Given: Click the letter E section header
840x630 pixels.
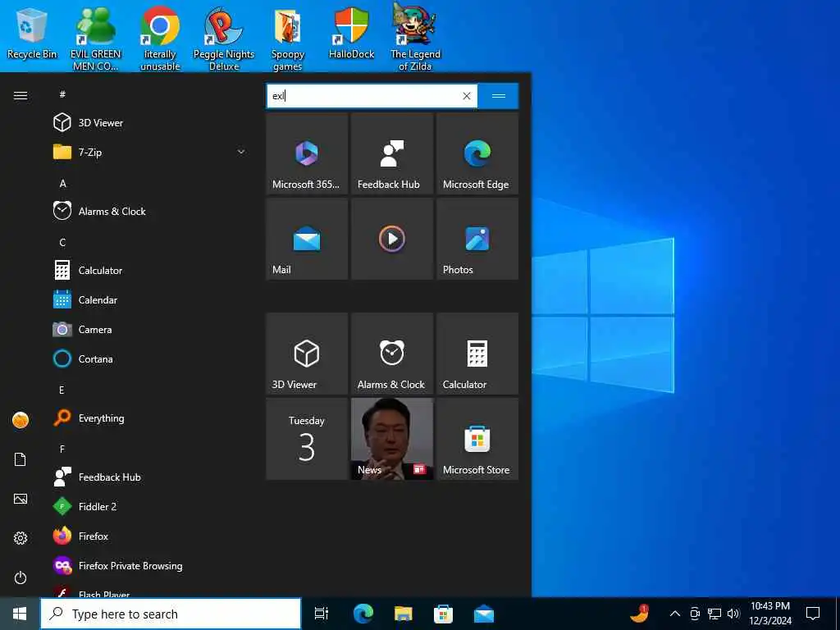Looking at the screenshot, I should 62,390.
